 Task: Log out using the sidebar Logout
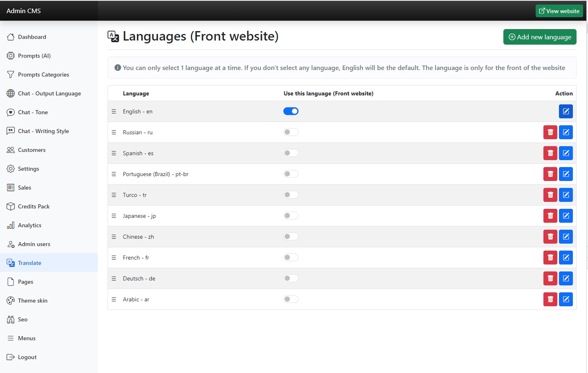(x=27, y=357)
